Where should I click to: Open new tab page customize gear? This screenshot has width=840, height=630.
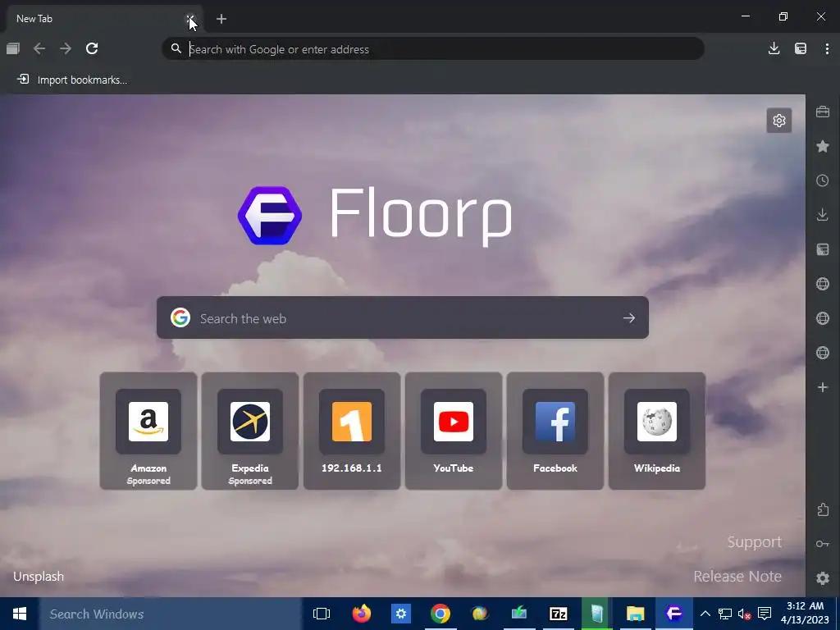click(x=779, y=121)
